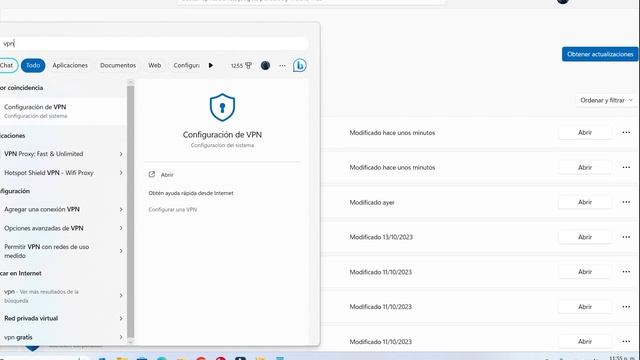The height and width of the screenshot is (360, 640).
Task: Expand 'Red privada virtual' suggestion chevron
Action: 121,318
